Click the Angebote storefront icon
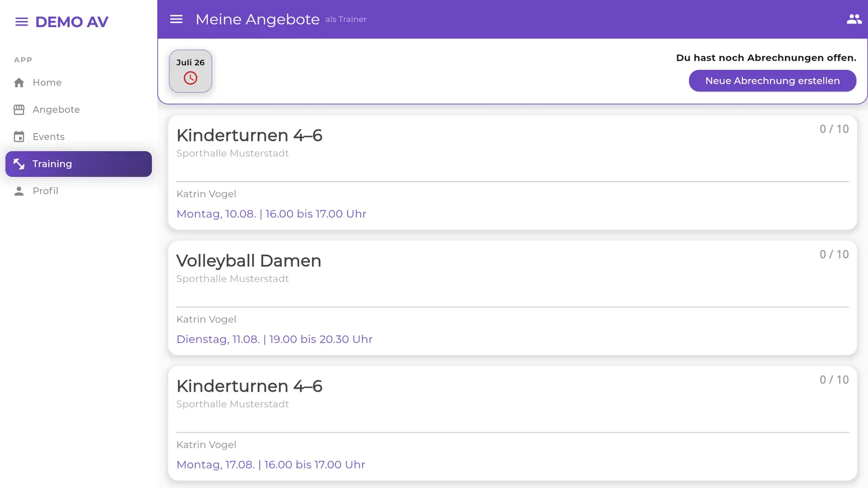 click(19, 109)
